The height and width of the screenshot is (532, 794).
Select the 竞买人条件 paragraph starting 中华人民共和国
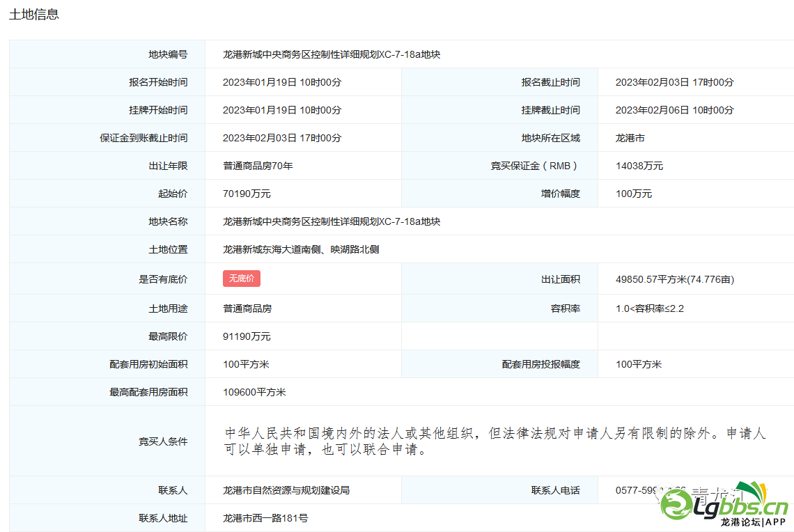tap(495, 441)
